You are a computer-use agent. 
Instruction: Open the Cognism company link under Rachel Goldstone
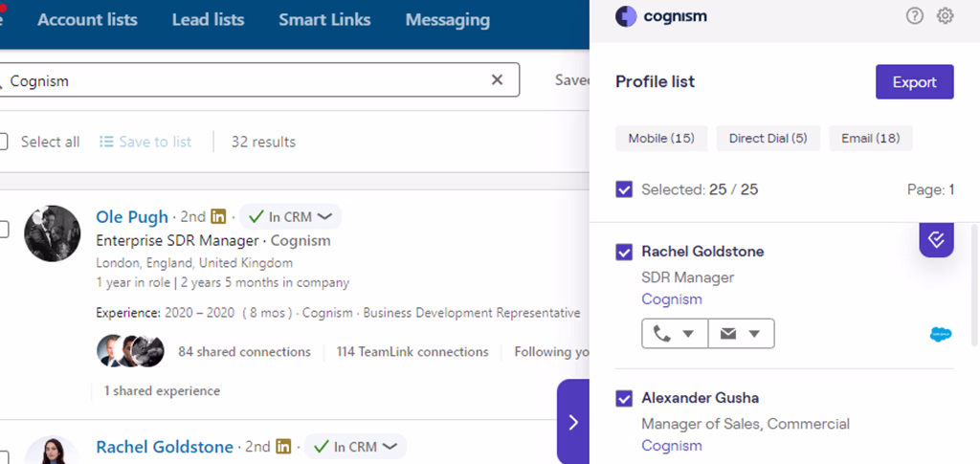coord(672,299)
